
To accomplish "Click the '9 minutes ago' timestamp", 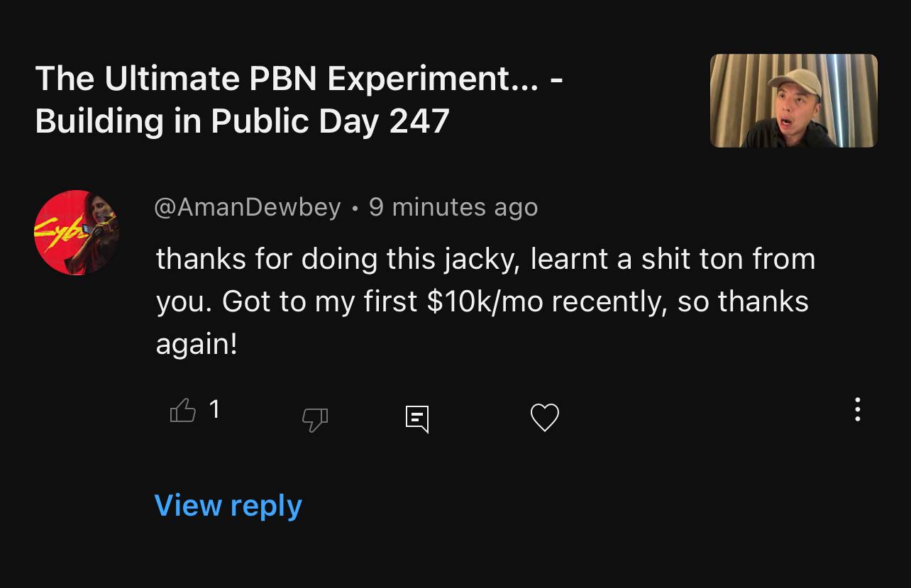I will pos(453,207).
